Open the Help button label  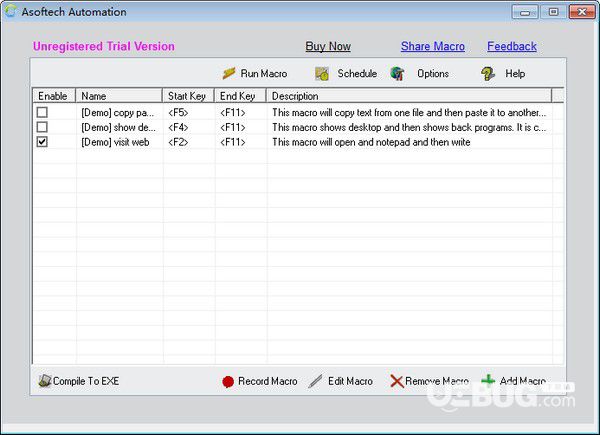tap(515, 73)
